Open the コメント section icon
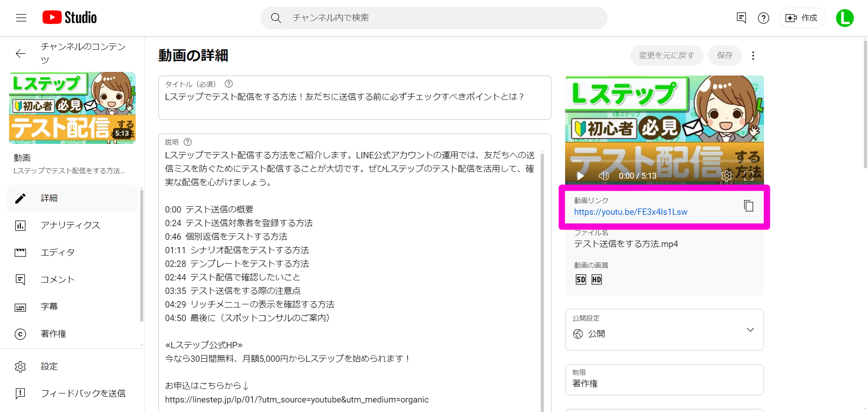868x412 pixels. point(20,279)
